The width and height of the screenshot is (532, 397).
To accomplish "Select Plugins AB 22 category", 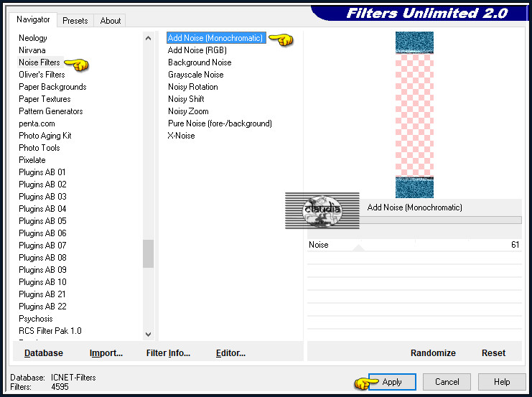I will pyautogui.click(x=42, y=307).
